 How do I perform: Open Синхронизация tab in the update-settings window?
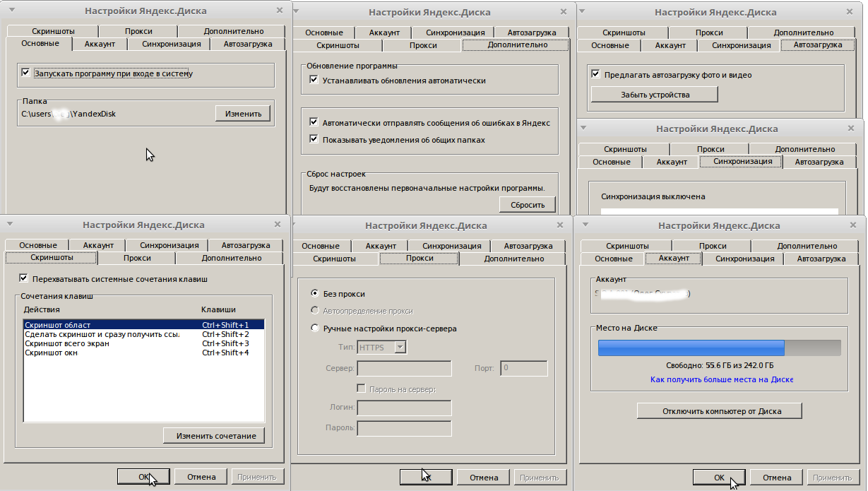pyautogui.click(x=455, y=32)
